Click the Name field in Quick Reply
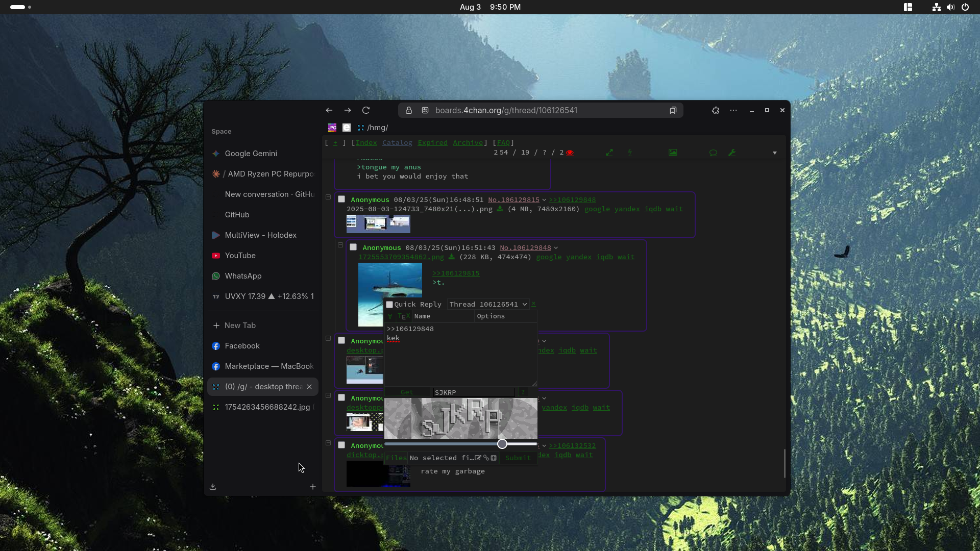This screenshot has width=980, height=551. (443, 316)
